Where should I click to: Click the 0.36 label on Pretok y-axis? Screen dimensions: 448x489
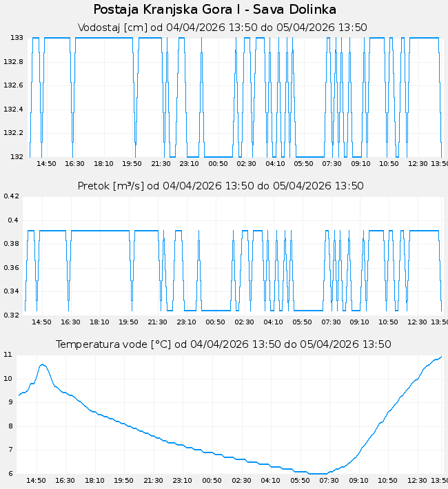point(11,268)
